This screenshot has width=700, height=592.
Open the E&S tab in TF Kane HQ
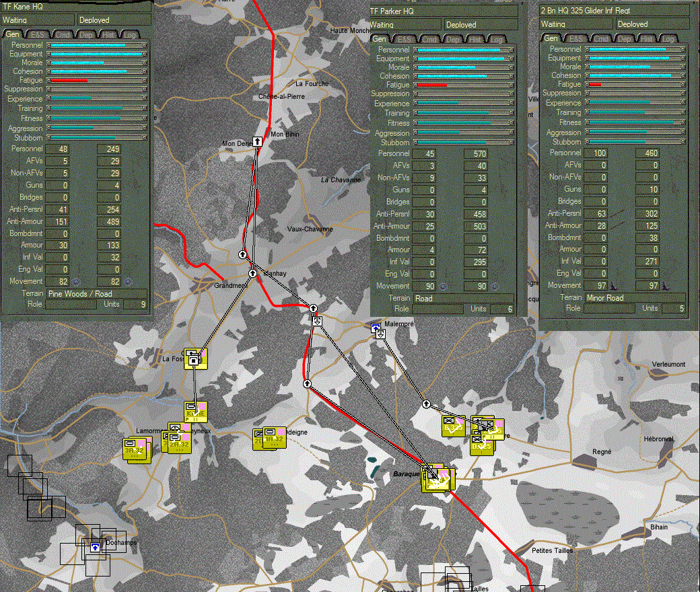point(38,34)
